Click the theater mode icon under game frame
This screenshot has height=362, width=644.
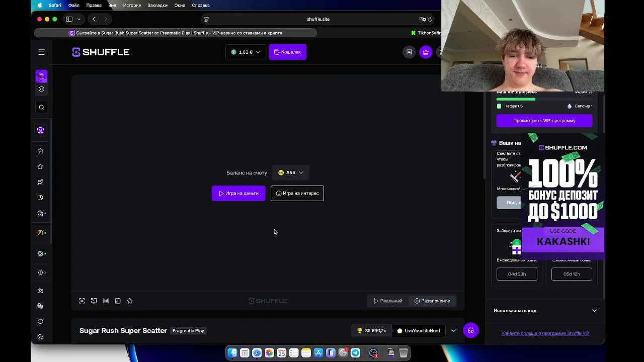click(94, 301)
